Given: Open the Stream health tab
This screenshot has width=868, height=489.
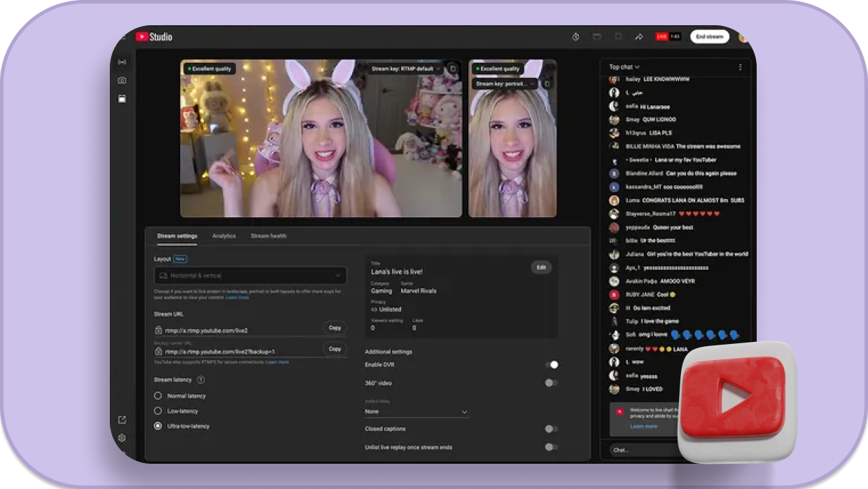Looking at the screenshot, I should [268, 236].
